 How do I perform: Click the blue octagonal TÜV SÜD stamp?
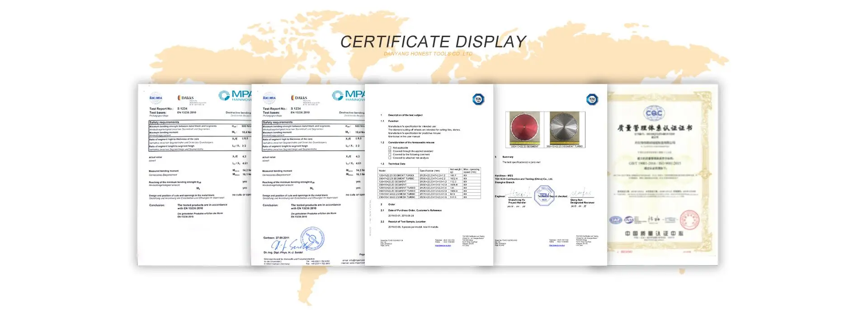pos(544,196)
